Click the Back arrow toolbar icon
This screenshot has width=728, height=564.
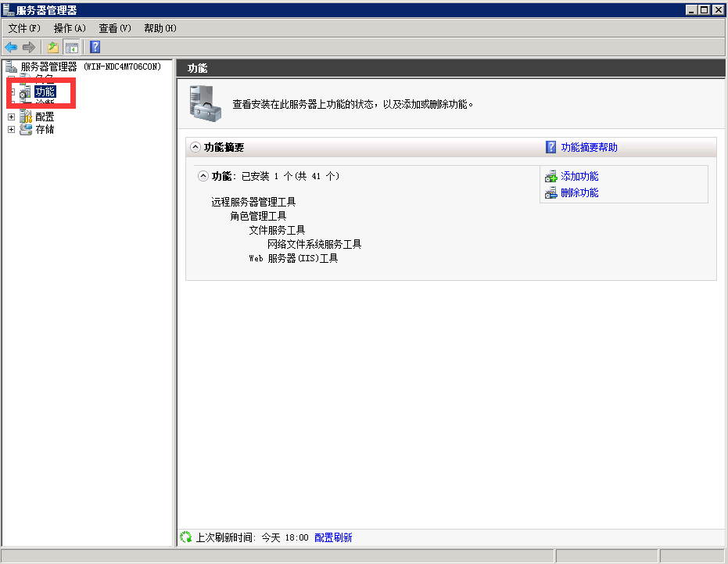coord(11,47)
